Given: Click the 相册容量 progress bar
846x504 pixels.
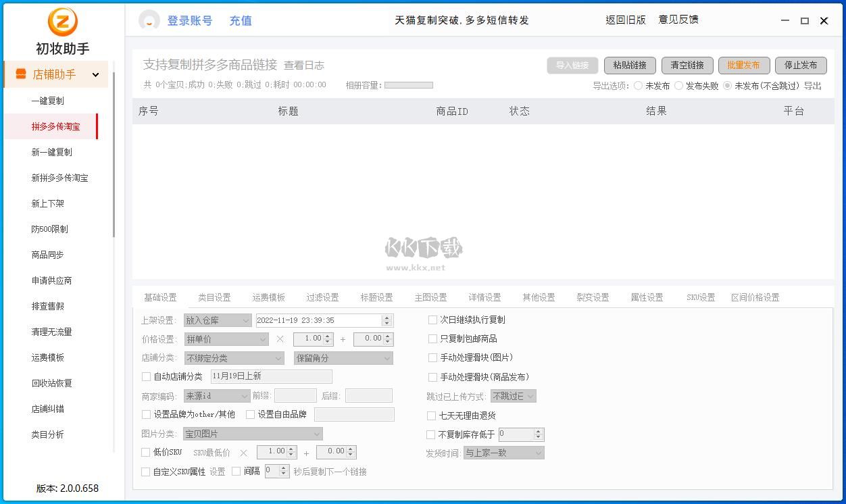Looking at the screenshot, I should (x=408, y=85).
